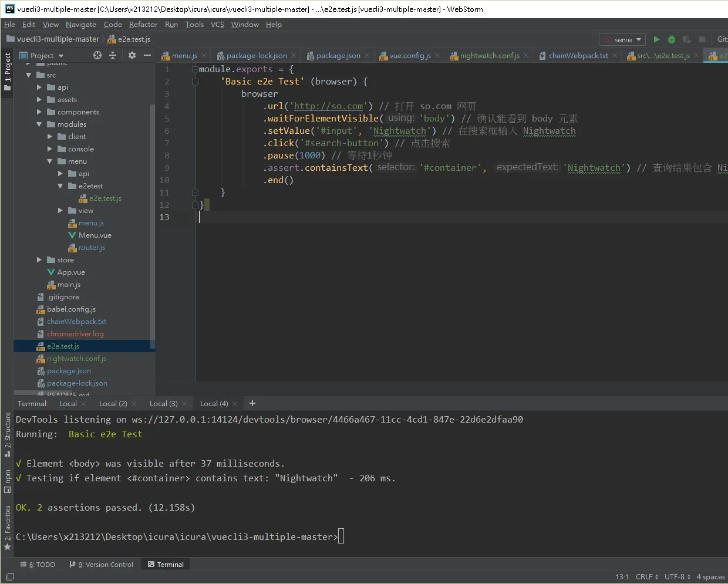
Task: Run the serve configuration with green play icon
Action: [656, 39]
